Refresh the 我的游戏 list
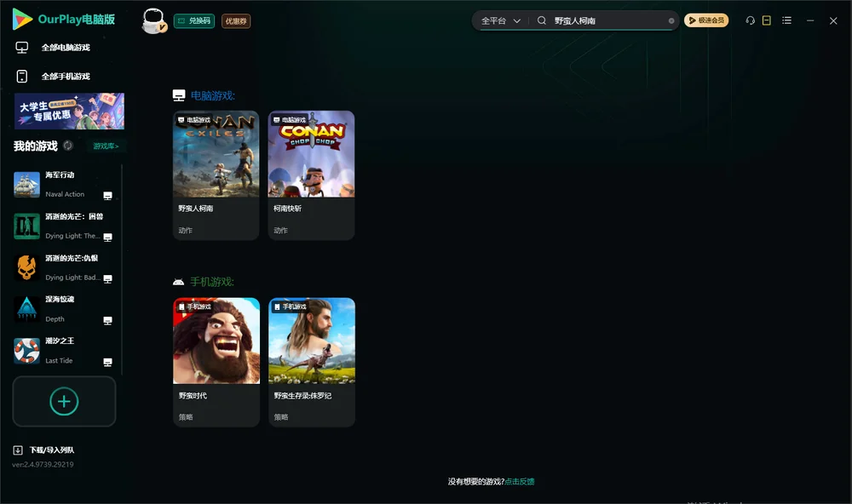 [x=68, y=146]
